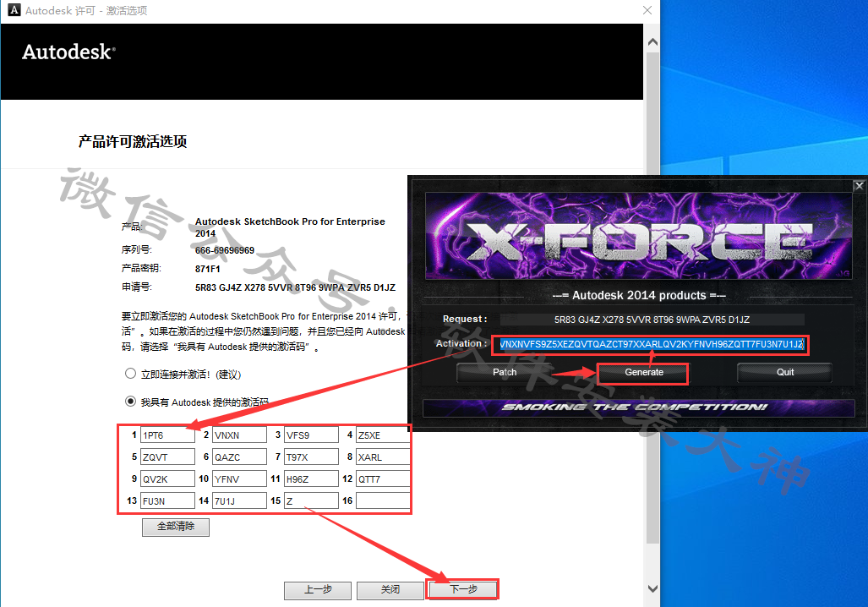Screen dimensions: 868x607
Task: Click the Autodesk logo in header
Action: 68,52
